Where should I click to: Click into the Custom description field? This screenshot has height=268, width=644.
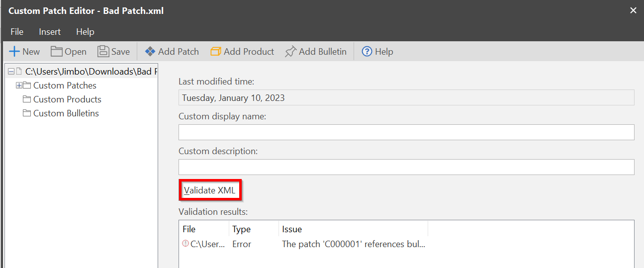click(406, 167)
